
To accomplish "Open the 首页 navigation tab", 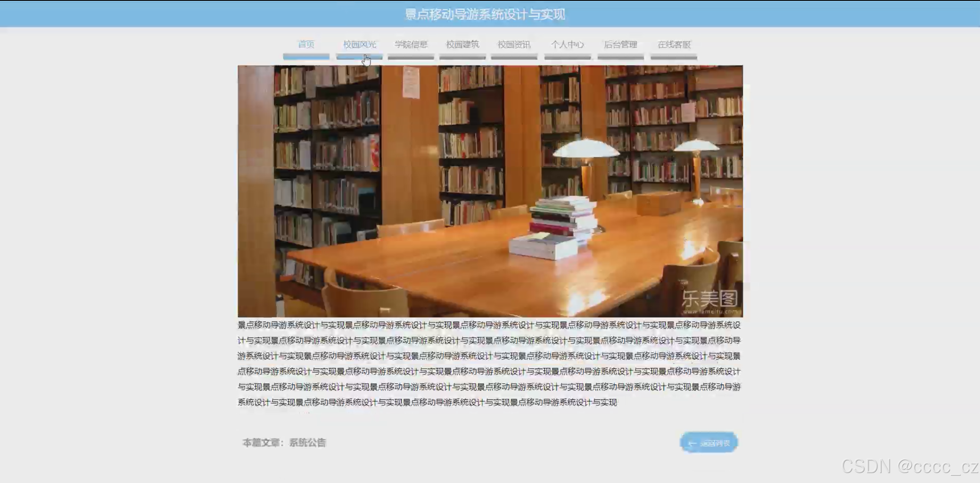I will pos(306,44).
